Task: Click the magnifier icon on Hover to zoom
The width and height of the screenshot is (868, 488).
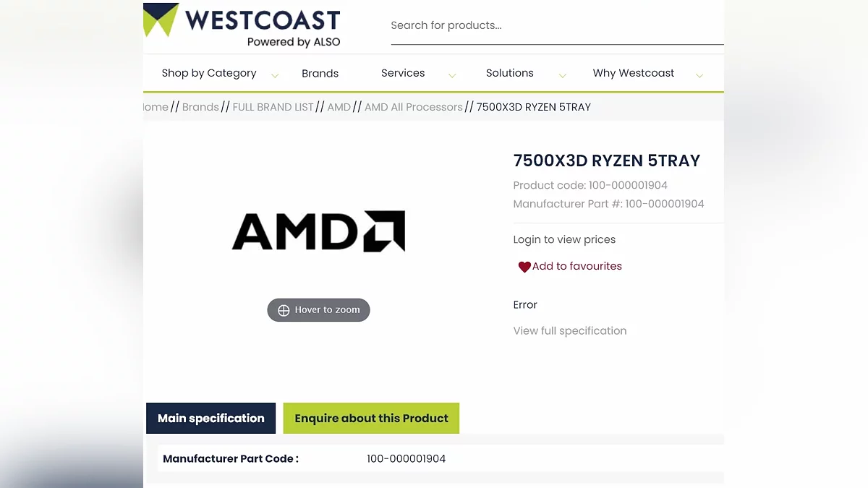Action: 284,310
